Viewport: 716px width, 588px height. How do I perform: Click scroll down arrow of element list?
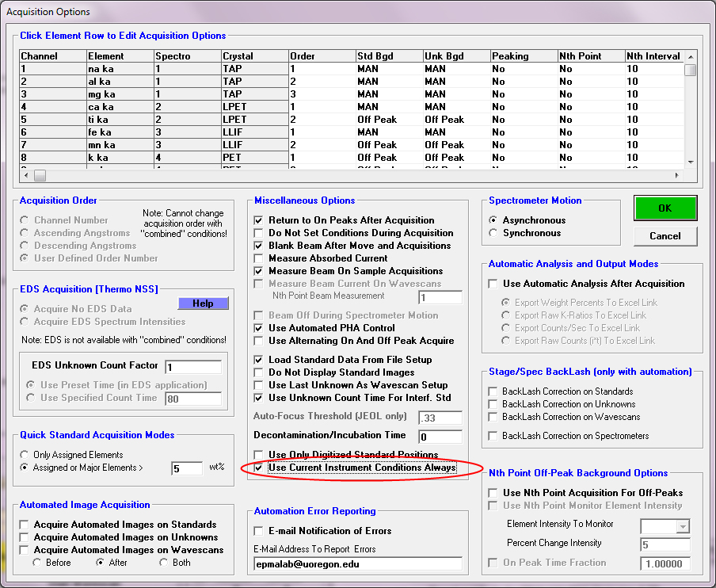[688, 161]
